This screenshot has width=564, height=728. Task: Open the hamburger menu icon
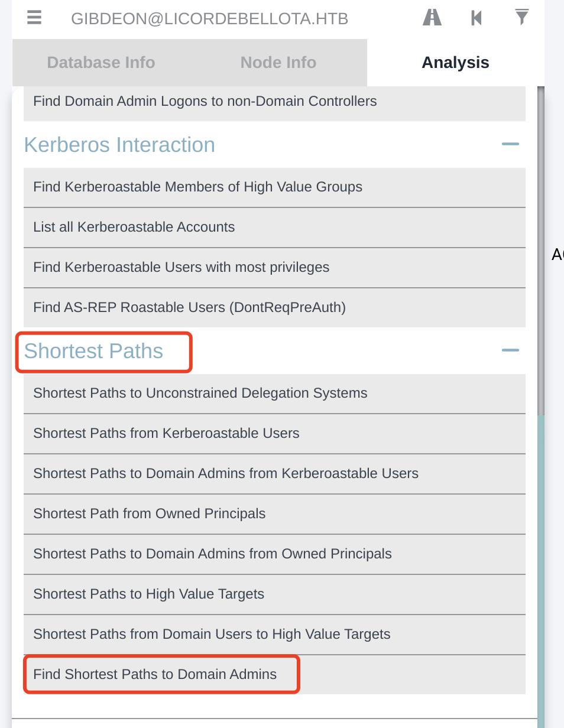click(x=34, y=18)
